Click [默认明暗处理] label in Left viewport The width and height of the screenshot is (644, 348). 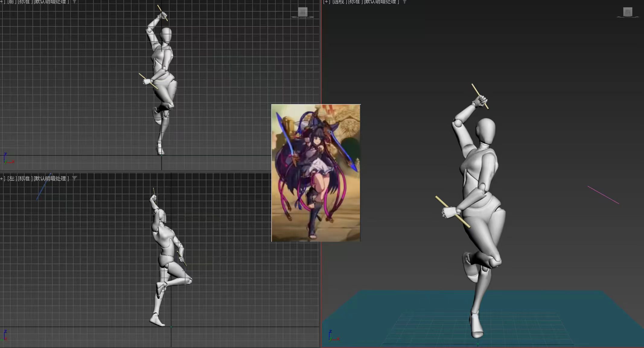(51, 178)
